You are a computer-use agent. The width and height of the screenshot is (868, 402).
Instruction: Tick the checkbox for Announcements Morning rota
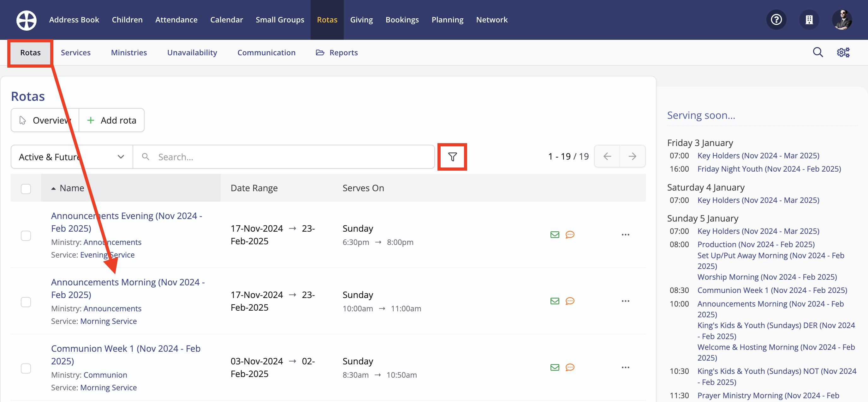(x=26, y=302)
